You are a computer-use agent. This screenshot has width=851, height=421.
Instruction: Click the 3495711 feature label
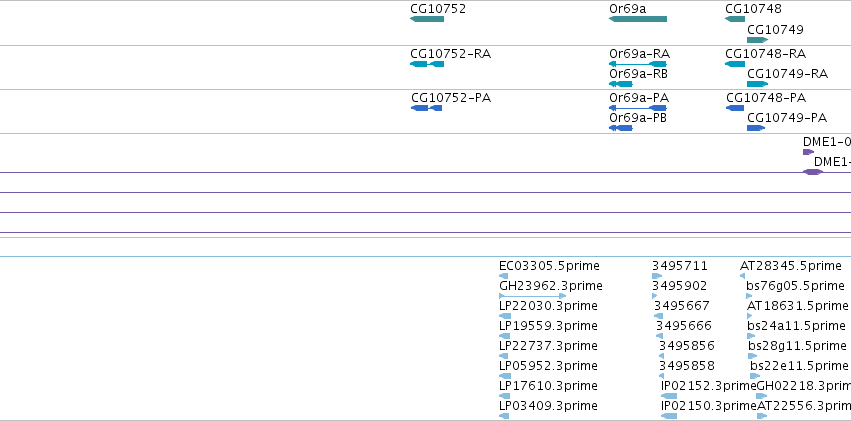pyautogui.click(x=680, y=266)
